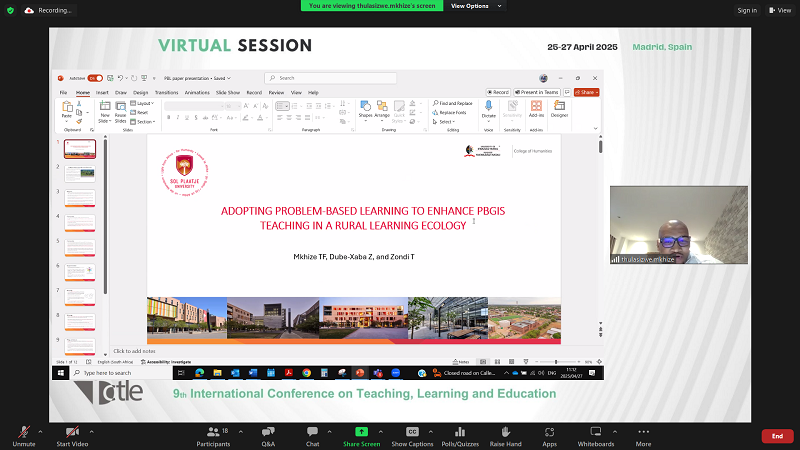Click the green Share Screen icon
Viewport: 800px width, 450px height.
pos(360,431)
